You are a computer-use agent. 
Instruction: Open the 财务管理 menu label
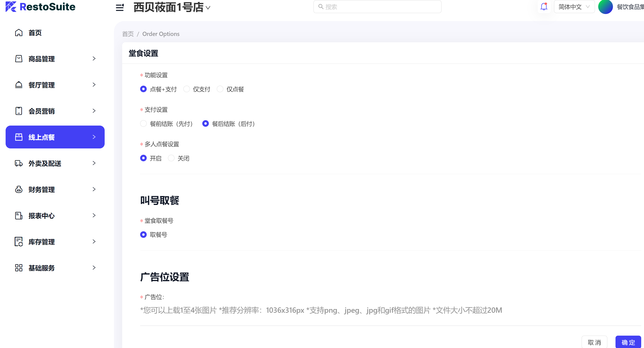click(x=42, y=190)
